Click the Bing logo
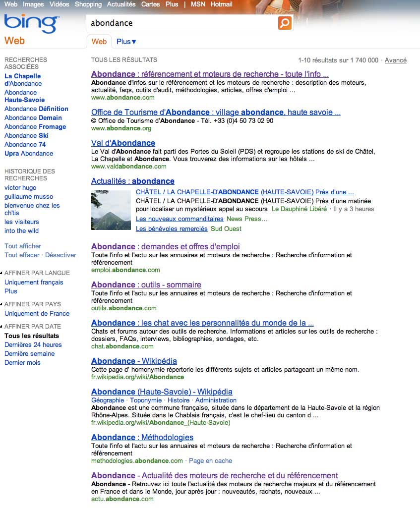This screenshot has width=420, height=509. 32,23
